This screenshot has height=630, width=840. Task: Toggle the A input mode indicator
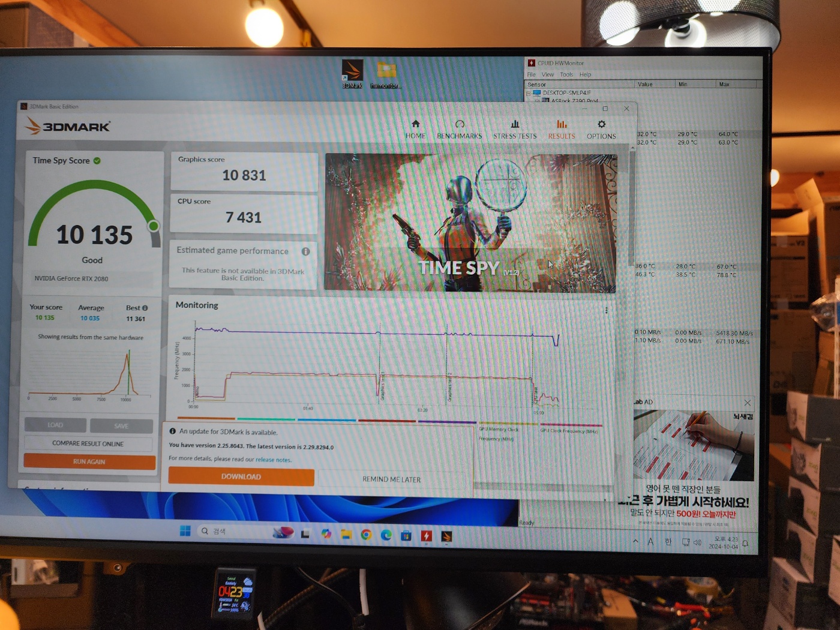click(x=650, y=541)
